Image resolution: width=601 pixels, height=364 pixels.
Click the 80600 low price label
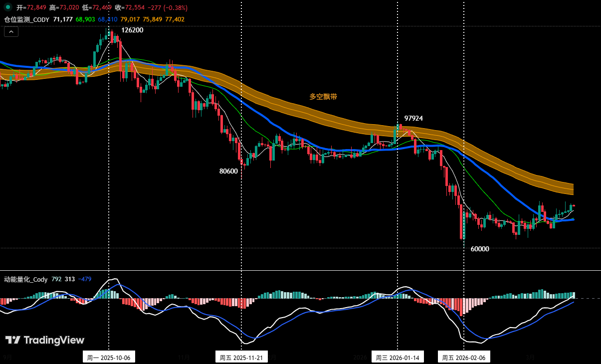pyautogui.click(x=228, y=171)
